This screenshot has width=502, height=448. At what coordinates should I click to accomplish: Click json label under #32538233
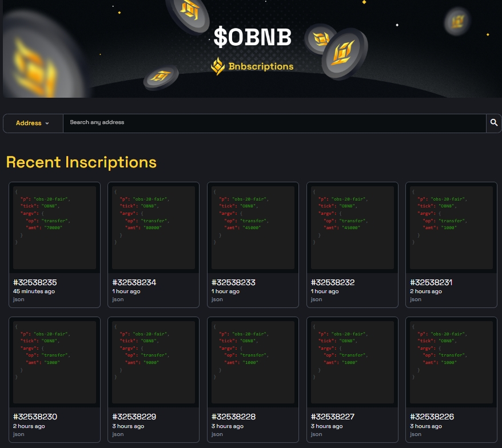point(217,299)
